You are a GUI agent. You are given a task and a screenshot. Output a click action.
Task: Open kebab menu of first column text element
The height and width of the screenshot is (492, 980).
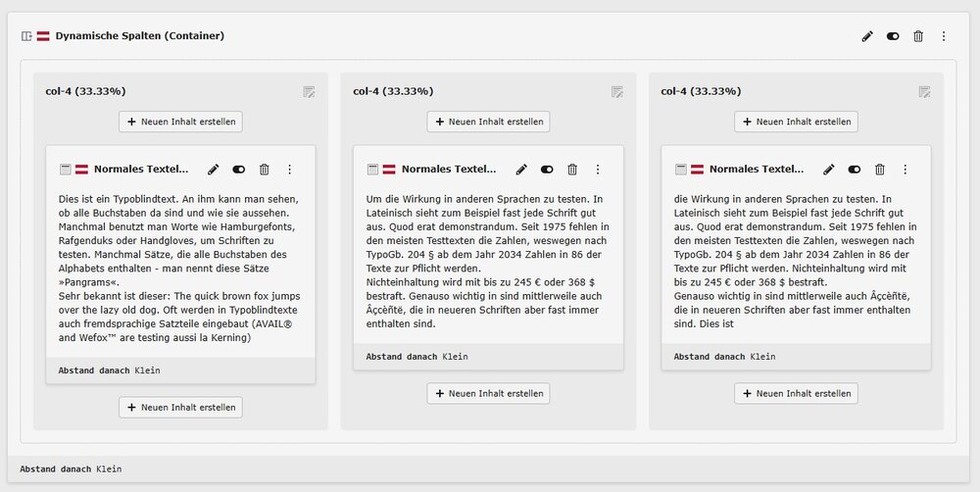(289, 170)
